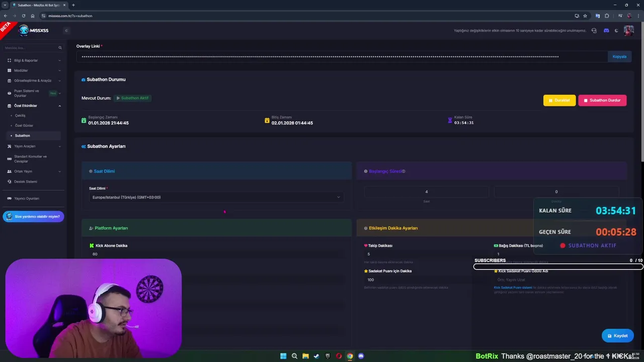Expand Görselleştirme & Arayüz menu

pyautogui.click(x=33, y=80)
